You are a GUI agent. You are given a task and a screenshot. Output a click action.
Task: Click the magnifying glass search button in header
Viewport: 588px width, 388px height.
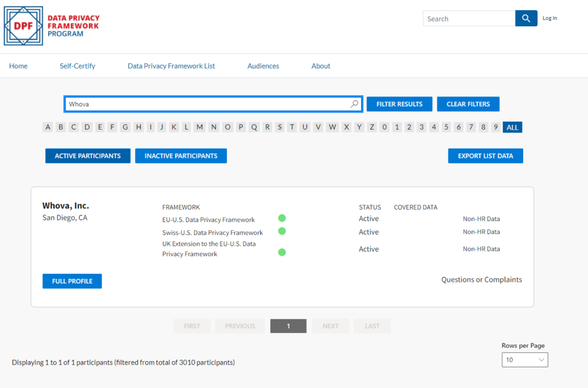tap(526, 18)
